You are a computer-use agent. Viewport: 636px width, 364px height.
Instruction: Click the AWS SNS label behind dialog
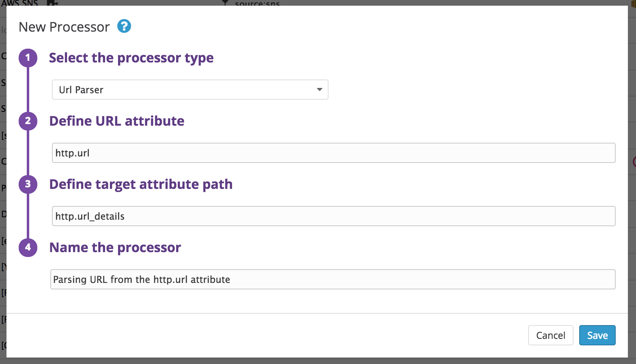point(19,2)
